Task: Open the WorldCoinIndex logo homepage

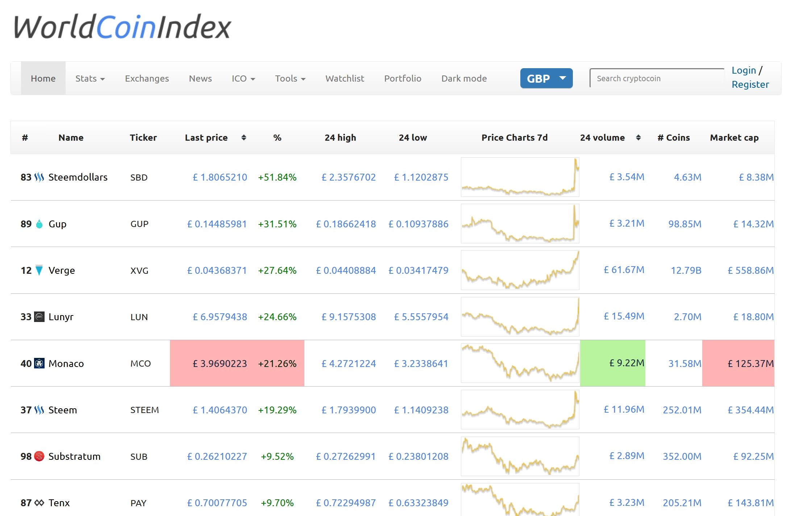Action: pyautogui.click(x=122, y=27)
